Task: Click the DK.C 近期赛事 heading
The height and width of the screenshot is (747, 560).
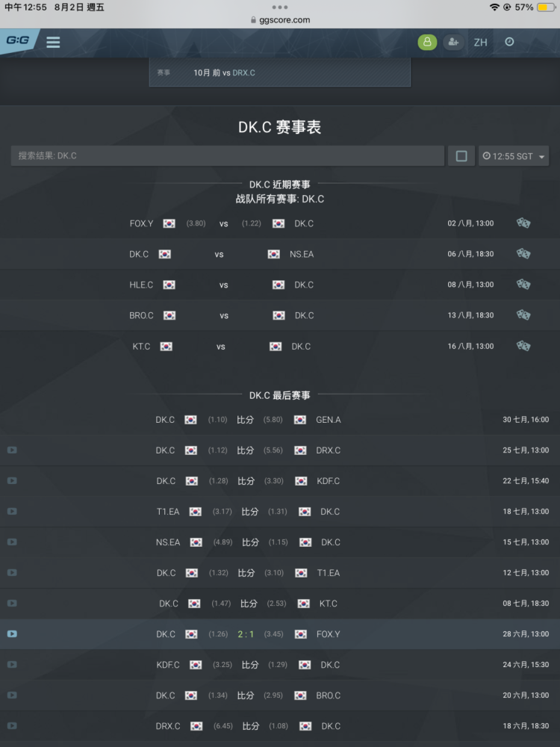Action: coord(279,185)
